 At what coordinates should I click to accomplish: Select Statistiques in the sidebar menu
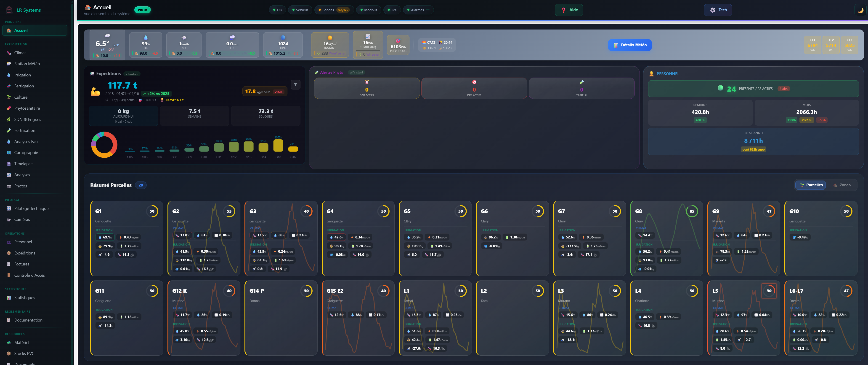[x=25, y=297]
